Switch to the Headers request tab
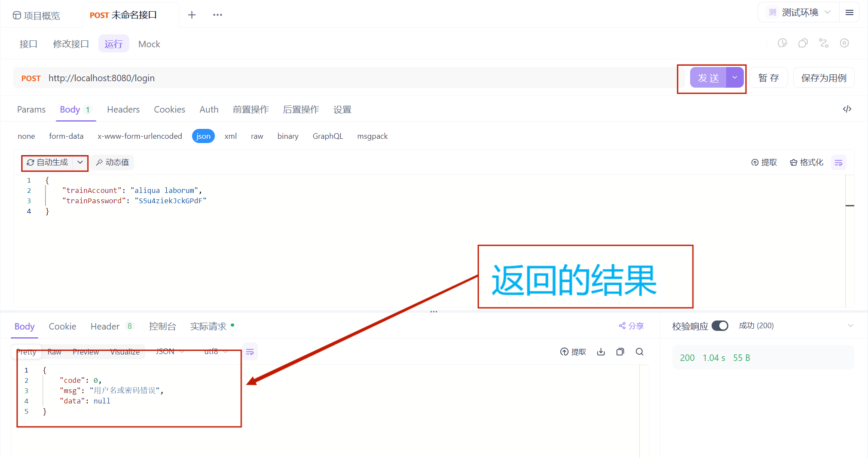This screenshot has width=868, height=458. tap(123, 110)
